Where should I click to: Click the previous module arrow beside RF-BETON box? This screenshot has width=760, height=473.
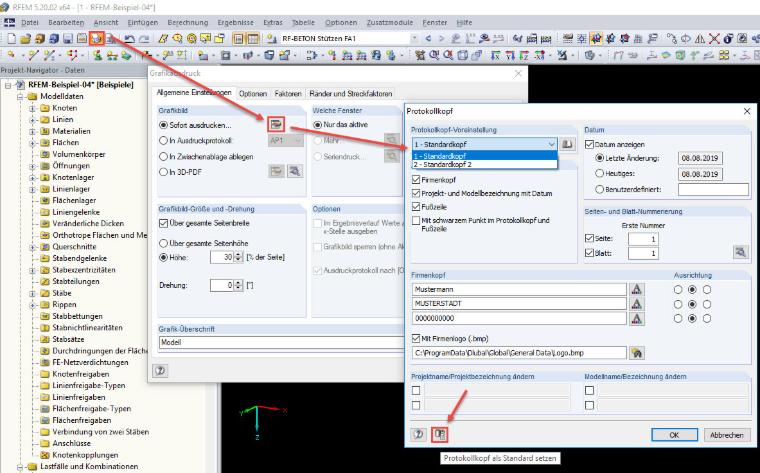click(428, 38)
